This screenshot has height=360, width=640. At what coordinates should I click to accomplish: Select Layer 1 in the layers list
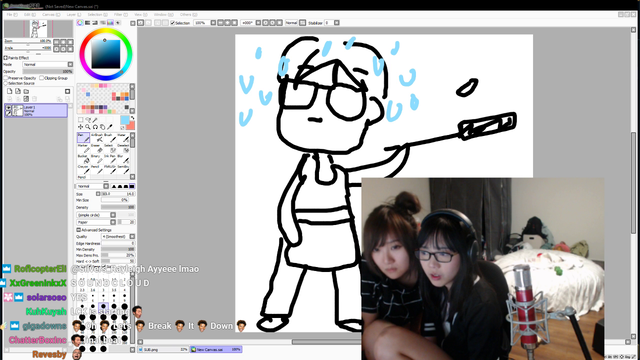pos(36,111)
